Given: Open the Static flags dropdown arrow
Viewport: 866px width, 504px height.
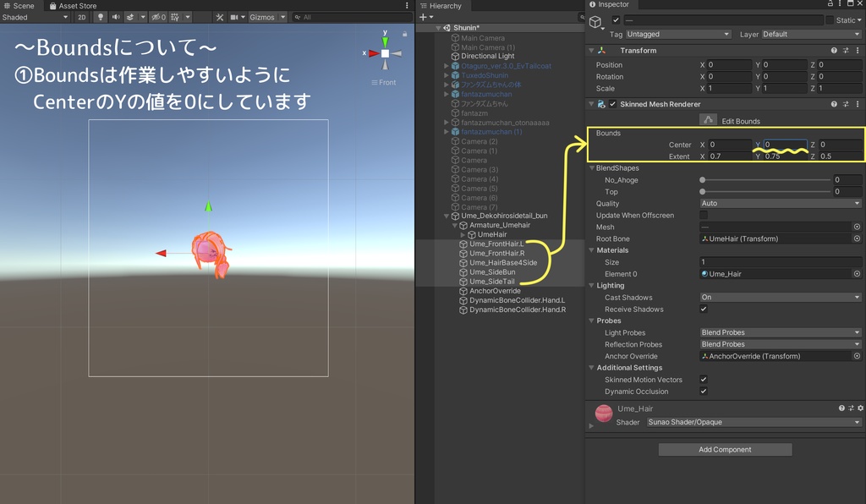Looking at the screenshot, I should (859, 20).
